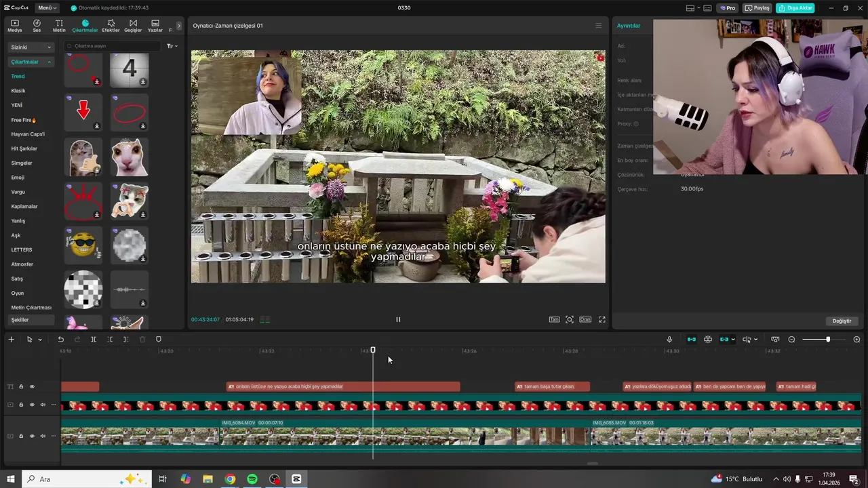Click the Dışa Aktar export button
868x488 pixels.
[x=795, y=7]
